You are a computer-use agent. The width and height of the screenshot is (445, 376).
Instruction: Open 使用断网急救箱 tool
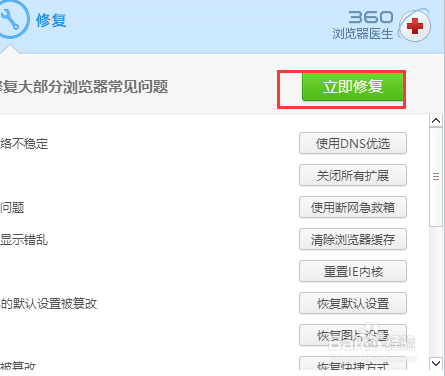[x=353, y=207]
